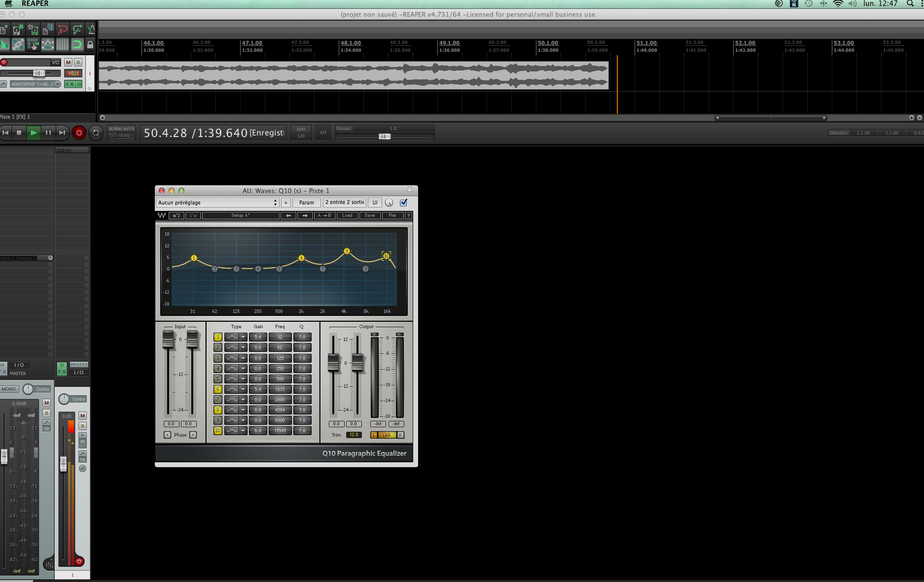Click the left Input fader in Q10

[168, 340]
